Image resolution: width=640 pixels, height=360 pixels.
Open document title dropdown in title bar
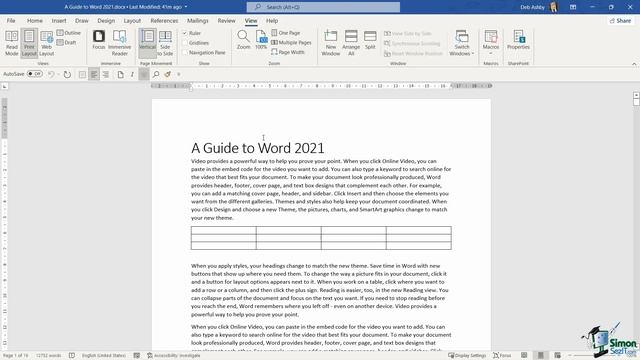186,7
